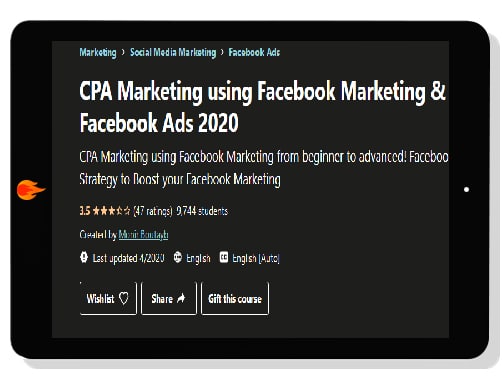502x381 pixels.
Task: Click the 9,744 students count
Action: (202, 211)
